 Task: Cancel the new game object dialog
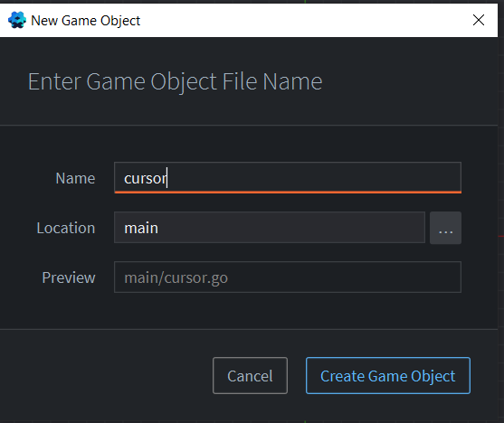click(250, 375)
